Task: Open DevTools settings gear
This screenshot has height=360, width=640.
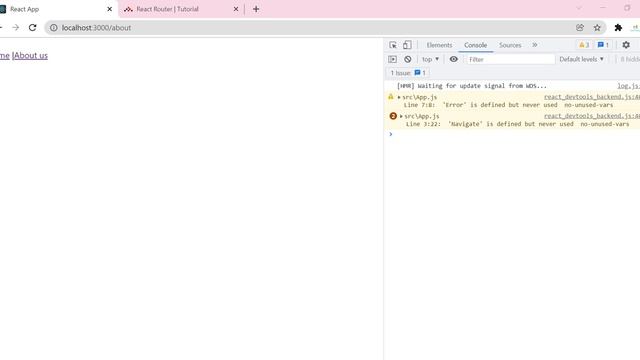Action: coord(626,45)
